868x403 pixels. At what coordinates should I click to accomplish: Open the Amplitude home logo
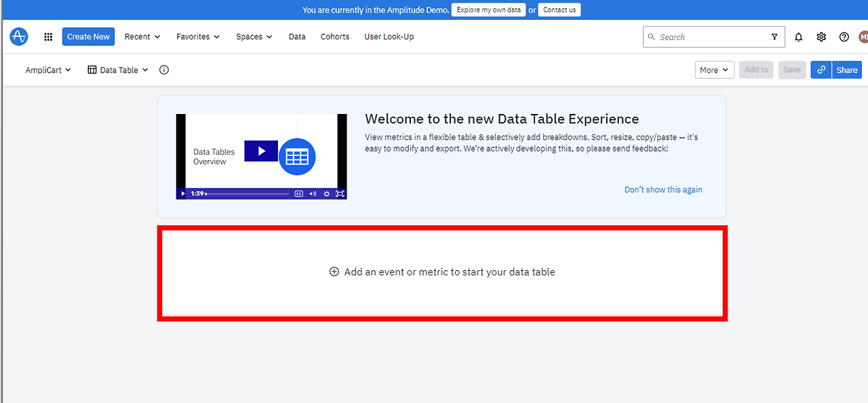tap(19, 37)
